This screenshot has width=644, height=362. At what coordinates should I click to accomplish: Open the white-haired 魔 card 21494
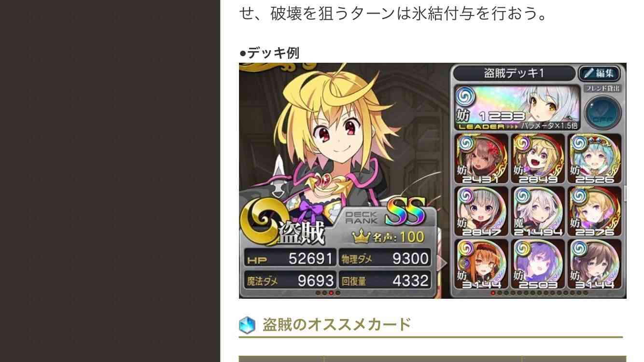pos(538,211)
